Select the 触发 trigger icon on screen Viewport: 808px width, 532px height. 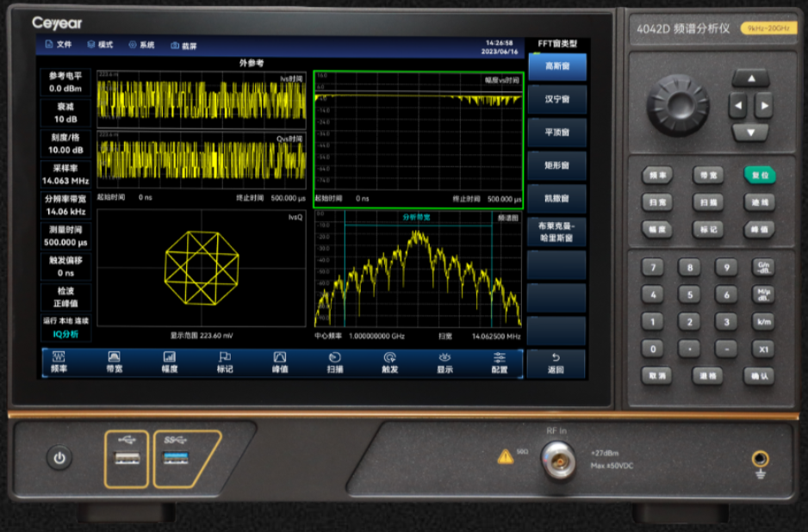click(x=390, y=357)
